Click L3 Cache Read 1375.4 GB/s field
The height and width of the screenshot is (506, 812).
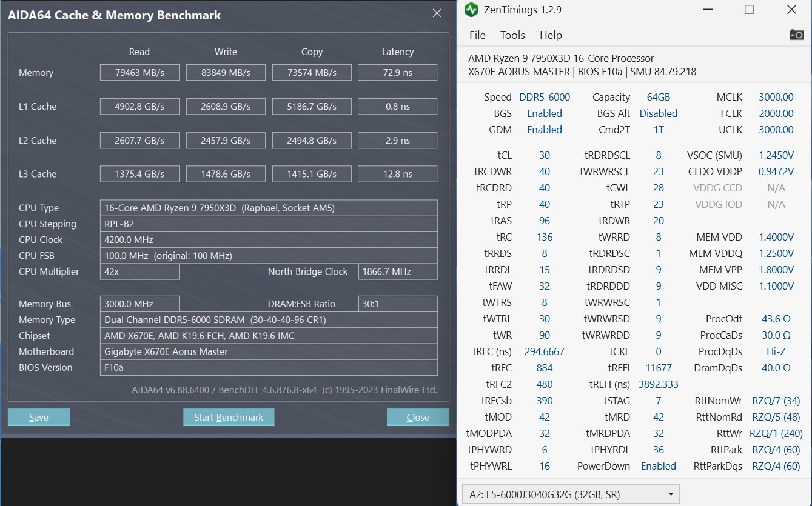(139, 174)
